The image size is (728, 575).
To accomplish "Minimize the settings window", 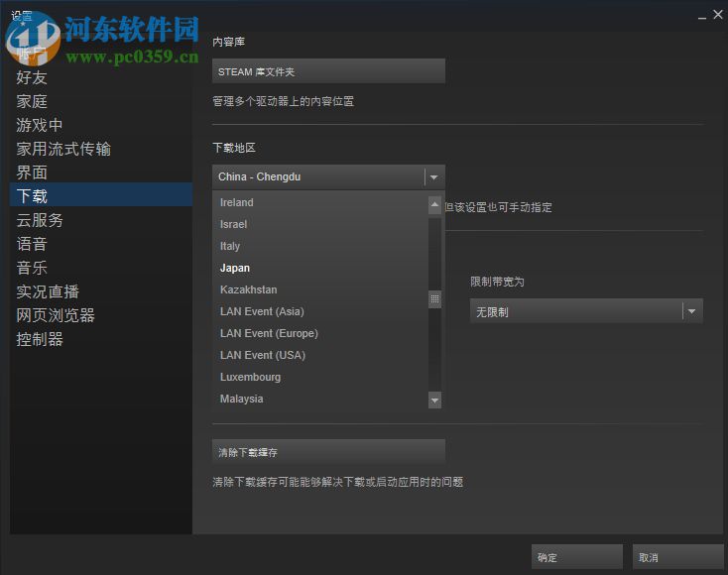I will [702, 17].
